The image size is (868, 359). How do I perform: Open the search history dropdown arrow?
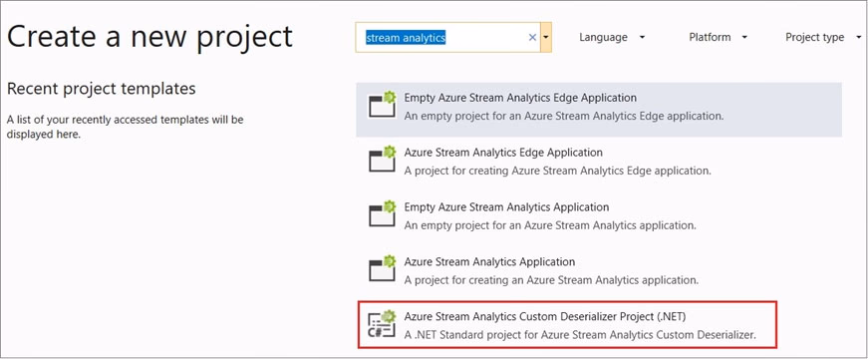[546, 37]
